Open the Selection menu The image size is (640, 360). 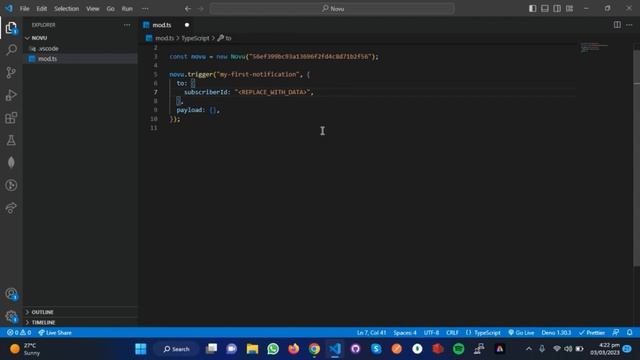click(x=67, y=9)
